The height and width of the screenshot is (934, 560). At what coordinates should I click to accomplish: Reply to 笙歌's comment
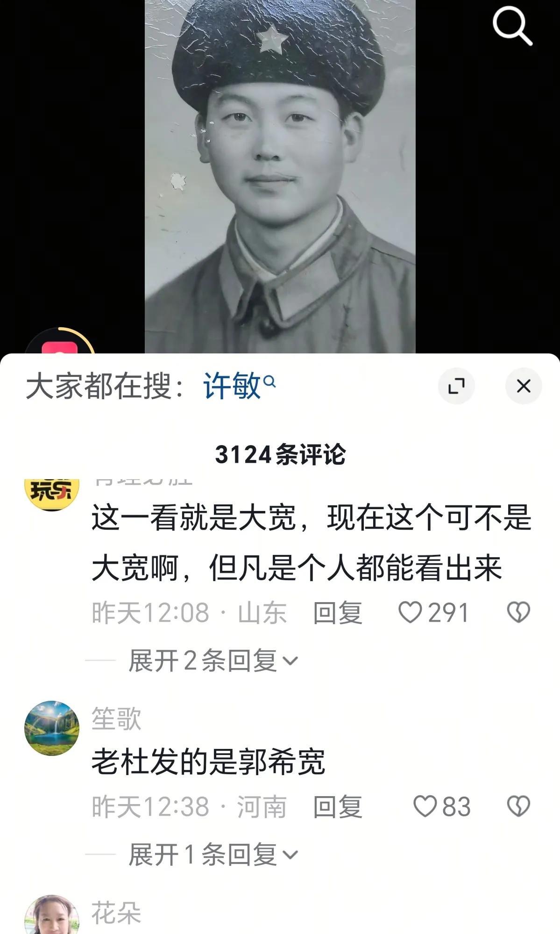tap(338, 806)
